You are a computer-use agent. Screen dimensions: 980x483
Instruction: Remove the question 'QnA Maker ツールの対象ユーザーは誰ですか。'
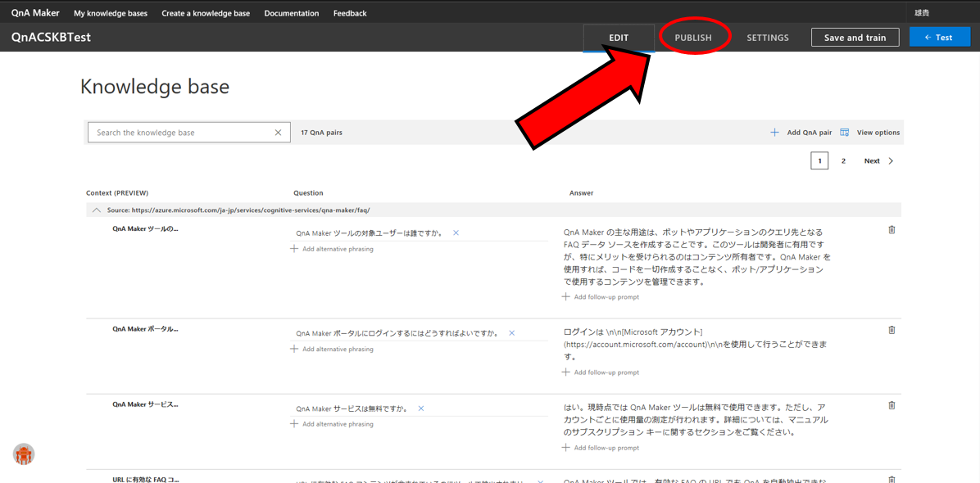[456, 232]
